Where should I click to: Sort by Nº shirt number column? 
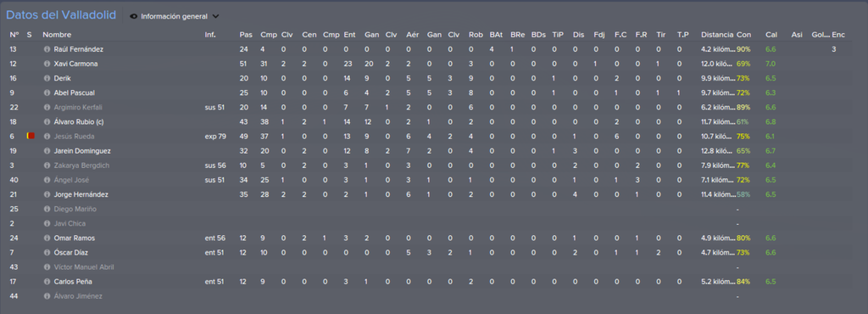point(14,35)
